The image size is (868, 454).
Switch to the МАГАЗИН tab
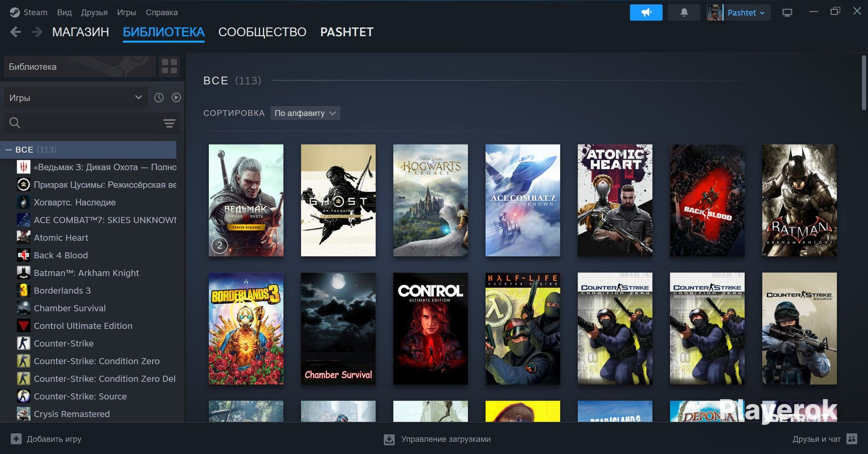(x=80, y=32)
